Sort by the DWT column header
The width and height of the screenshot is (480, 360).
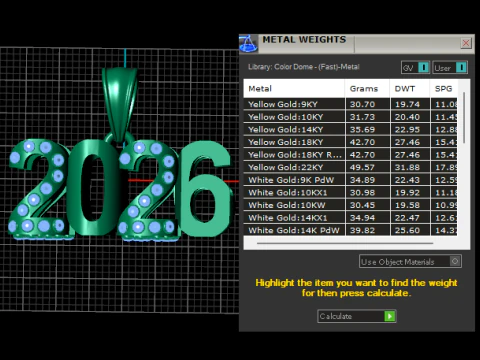[x=410, y=89]
